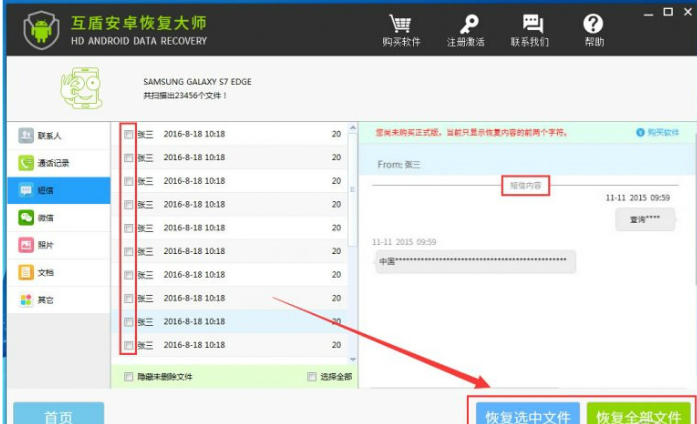
Task: Select the highlighted 张三 2016-8-18 row
Action: click(x=229, y=321)
